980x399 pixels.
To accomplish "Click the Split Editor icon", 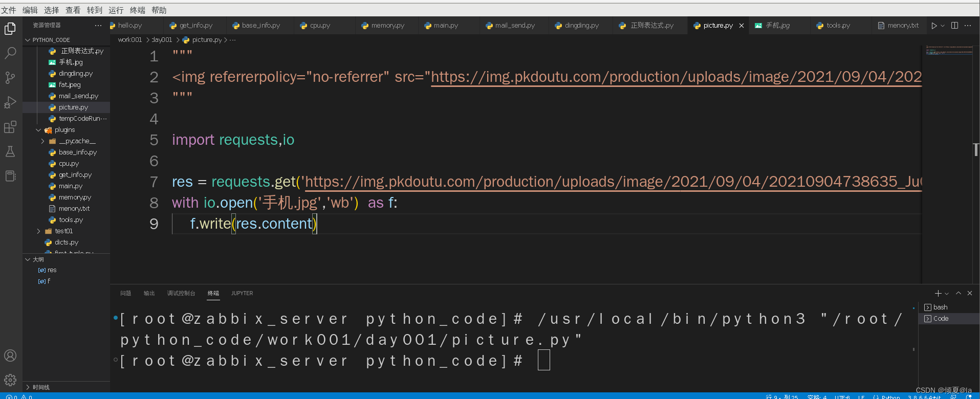I will pos(954,26).
